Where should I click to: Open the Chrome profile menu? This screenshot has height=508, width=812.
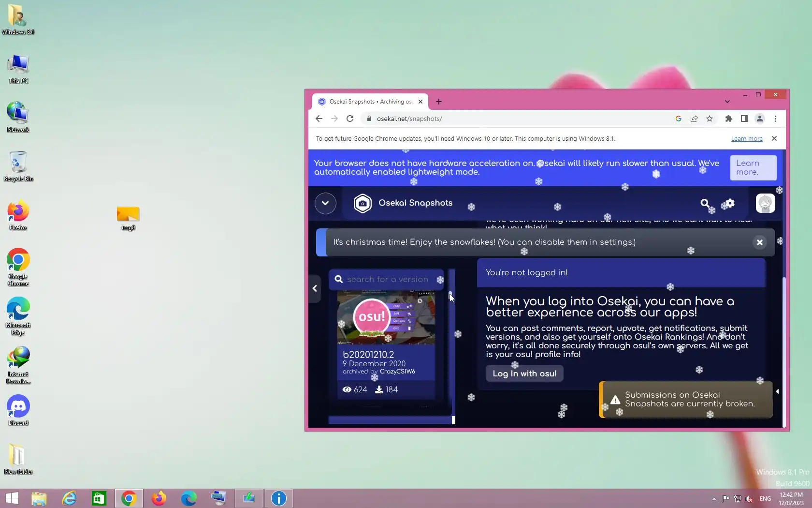coord(760,119)
